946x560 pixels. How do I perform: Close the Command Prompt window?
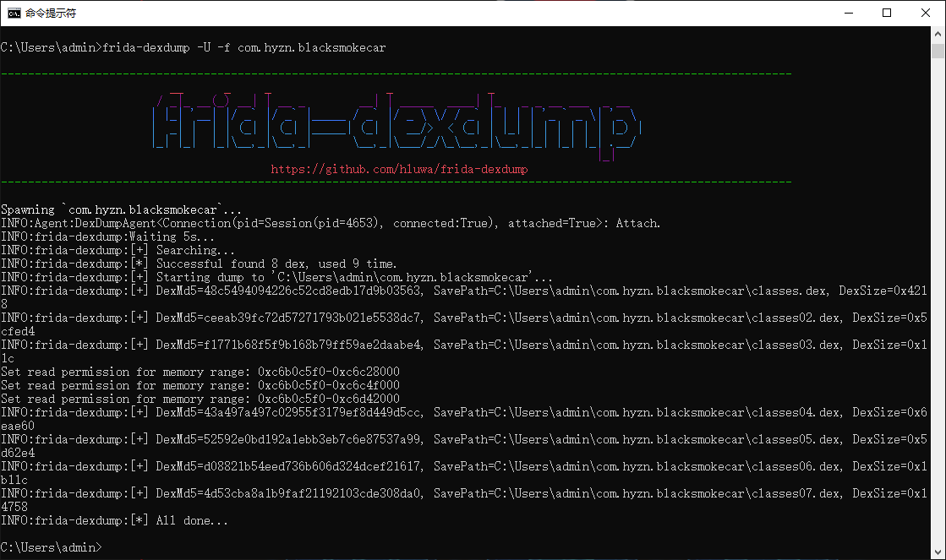tap(925, 13)
